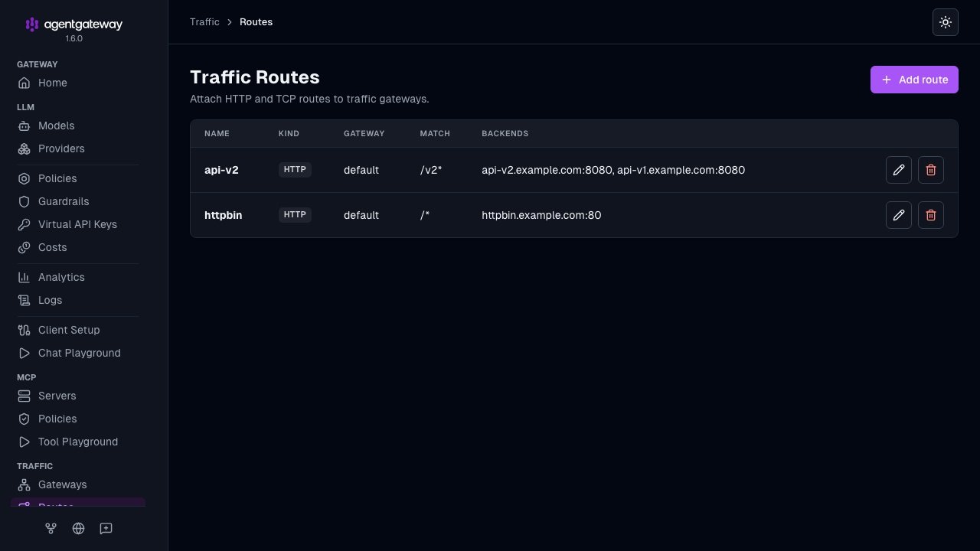Open Analytics in sidebar
This screenshot has width=980, height=551.
[x=78, y=277]
